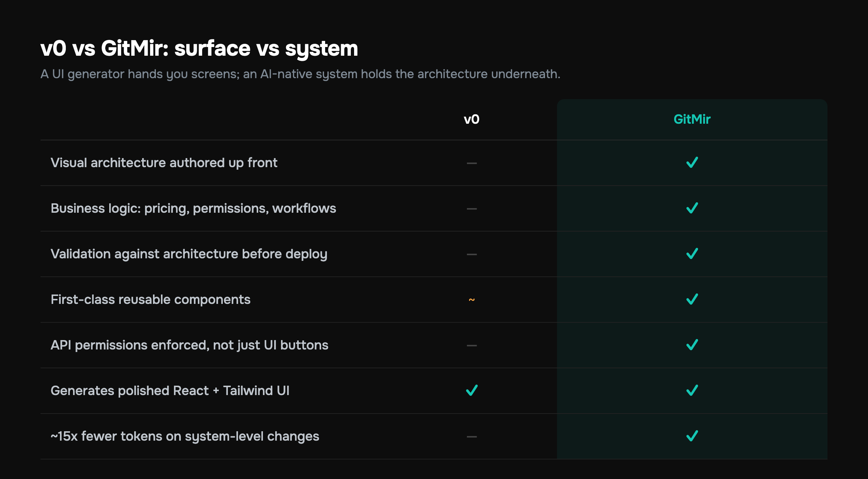Viewport: 868px width, 479px height.
Task: Click the v0 dash for API permissions enforced
Action: (x=472, y=346)
